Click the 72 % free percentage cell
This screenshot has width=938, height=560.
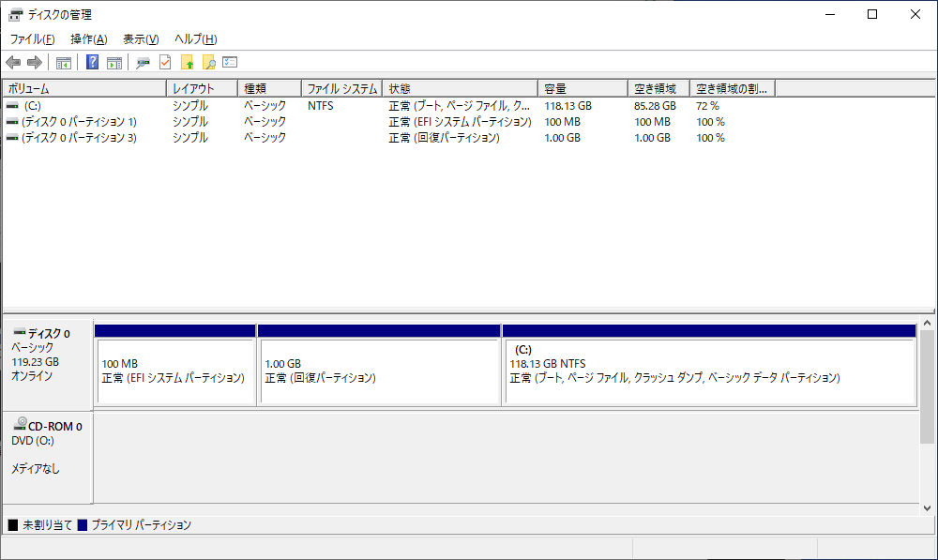(707, 106)
